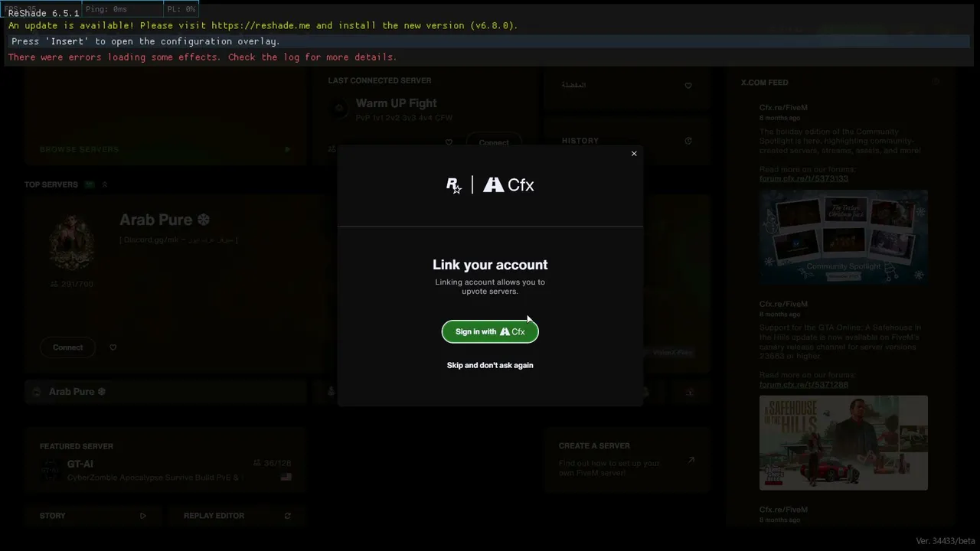Click the History clock icon
The width and height of the screenshot is (980, 551).
point(688,141)
